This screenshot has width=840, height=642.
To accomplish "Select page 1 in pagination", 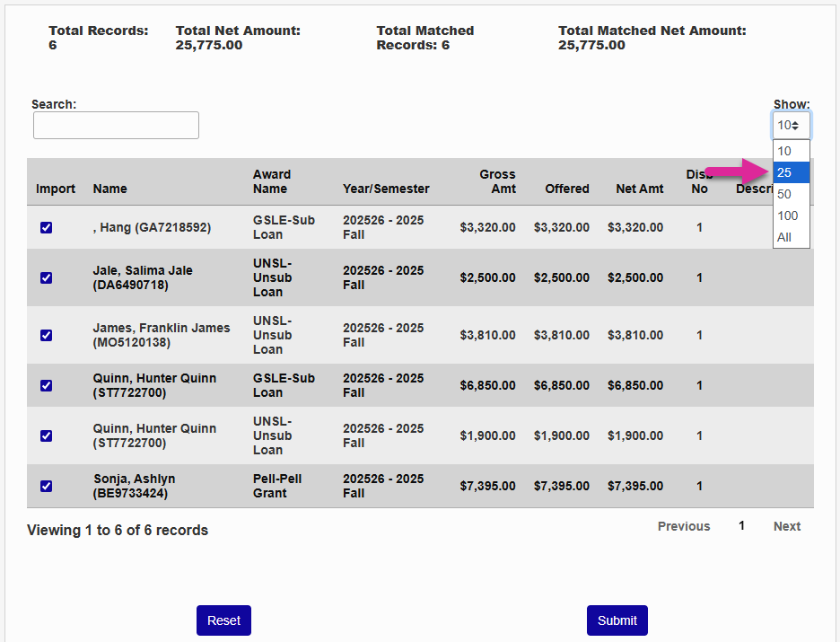I will (x=741, y=526).
